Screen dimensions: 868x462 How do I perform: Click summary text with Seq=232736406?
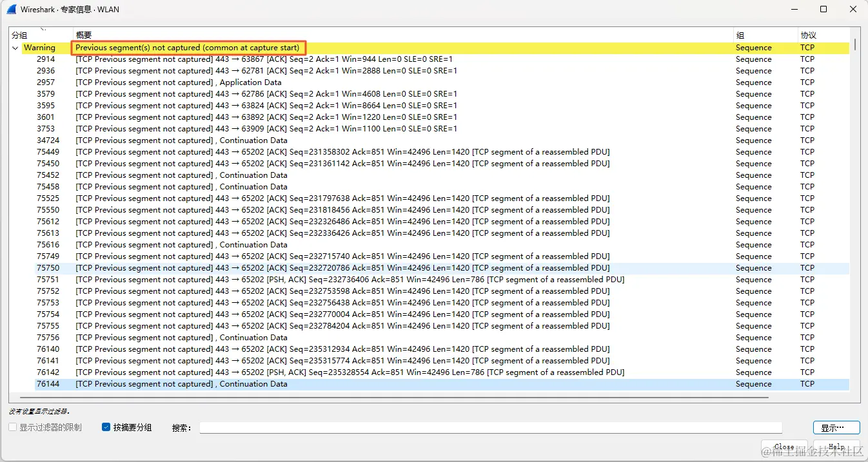click(350, 280)
